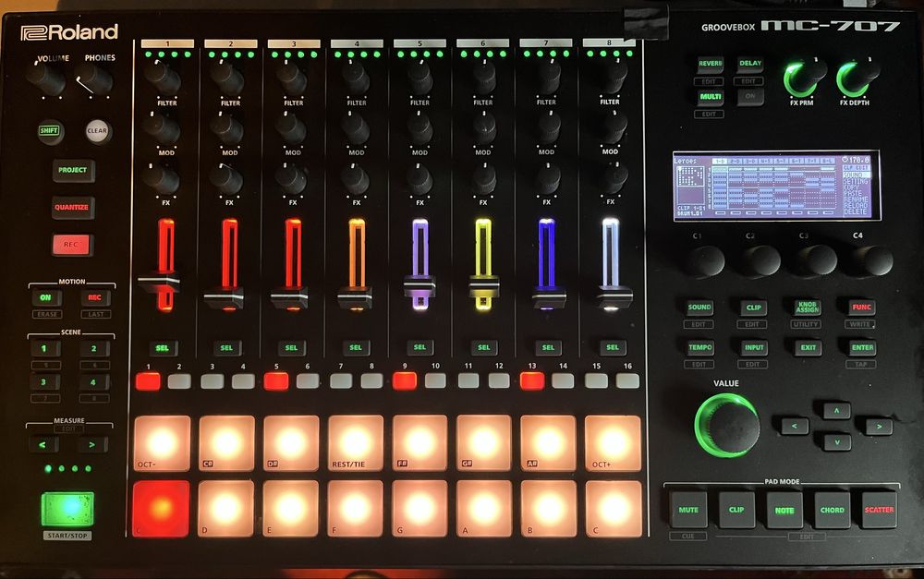Image resolution: width=924 pixels, height=579 pixels.
Task: Select Scene 2 button
Action: (93, 349)
